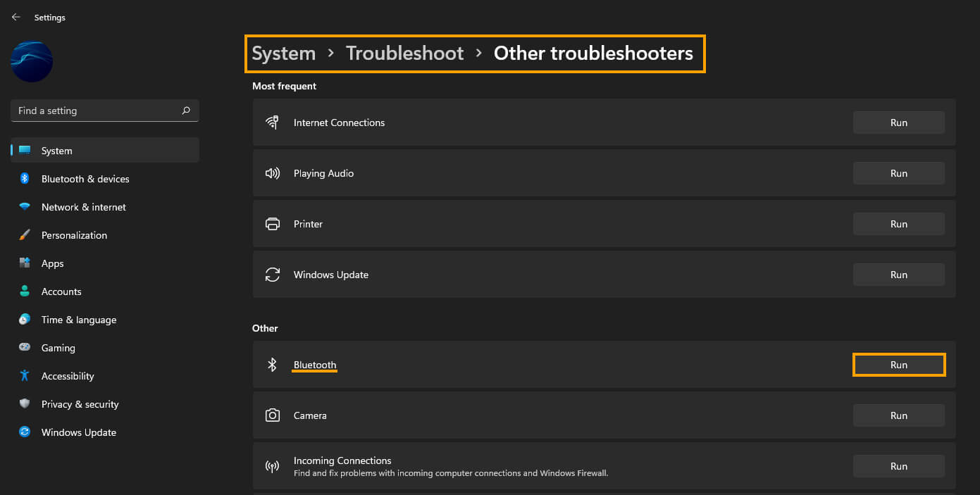980x495 pixels.
Task: Open Accessibility settings
Action: click(x=105, y=376)
